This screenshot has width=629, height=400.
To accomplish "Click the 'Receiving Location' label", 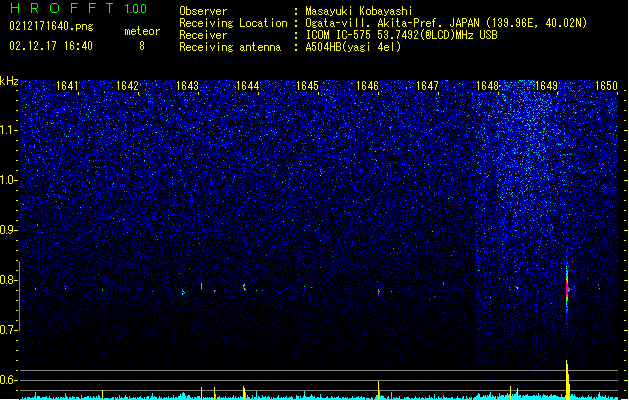I will click(x=233, y=23).
